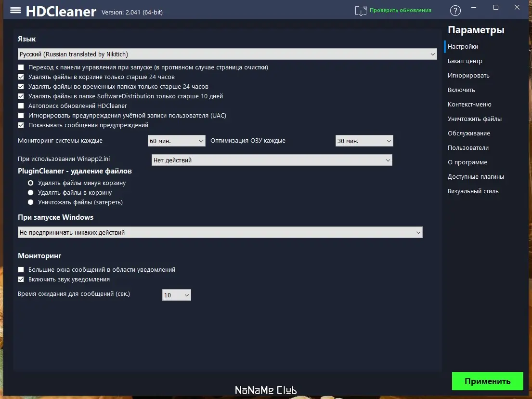Maximize the HDCleaner window
Screen dimensions: 532x399
click(496, 8)
